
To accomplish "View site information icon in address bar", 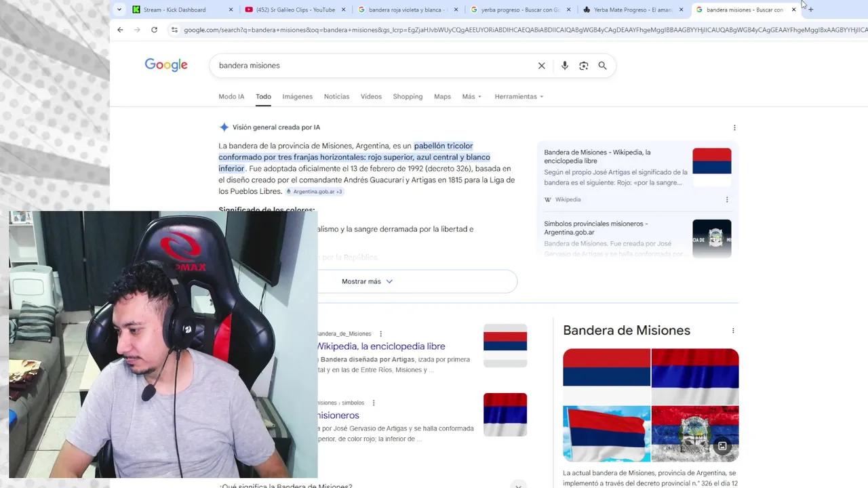I will (x=174, y=30).
